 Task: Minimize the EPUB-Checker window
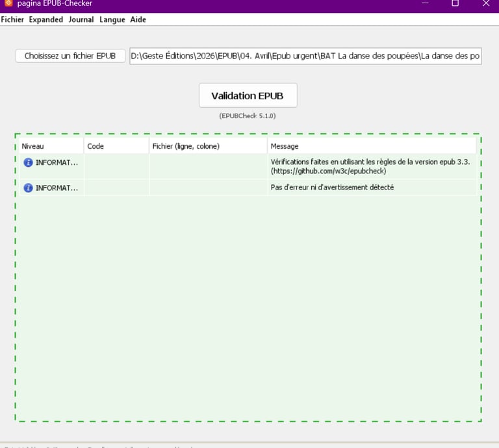(425, 3)
